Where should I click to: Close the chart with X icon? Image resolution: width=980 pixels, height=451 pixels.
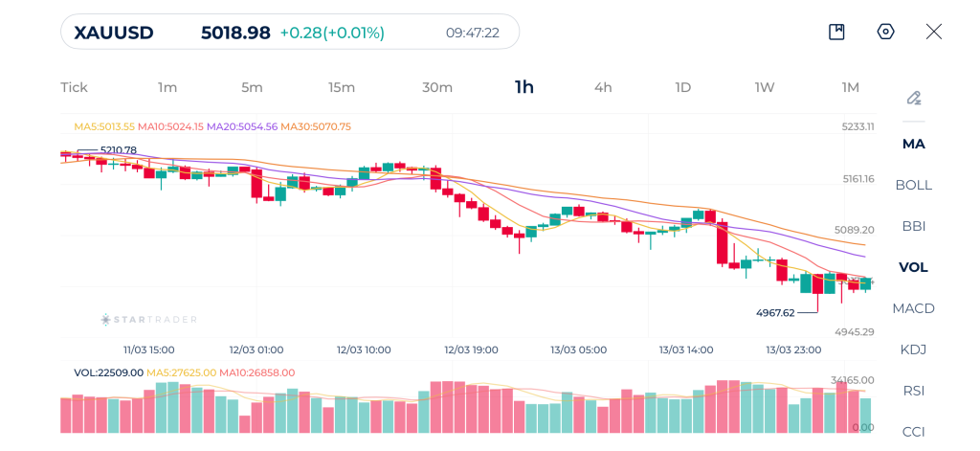pos(934,32)
